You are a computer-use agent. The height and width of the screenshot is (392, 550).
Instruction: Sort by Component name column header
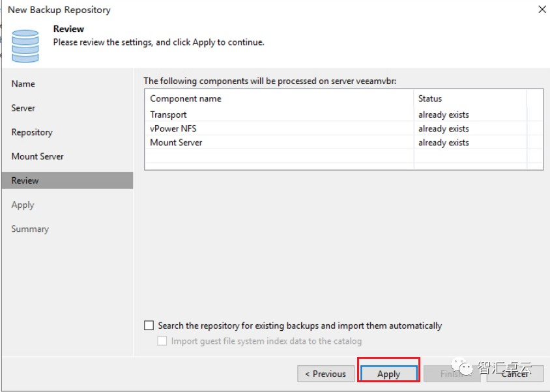[x=279, y=98]
